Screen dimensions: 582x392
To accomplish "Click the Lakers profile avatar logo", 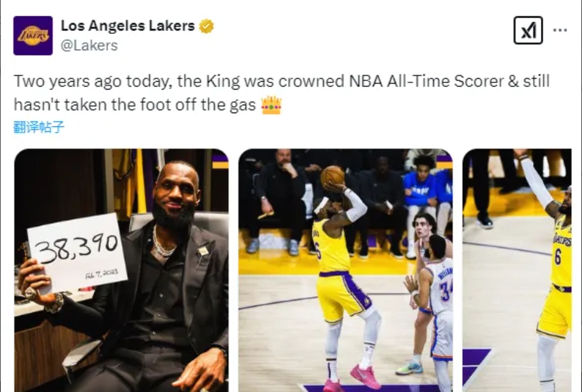I will 33,36.
